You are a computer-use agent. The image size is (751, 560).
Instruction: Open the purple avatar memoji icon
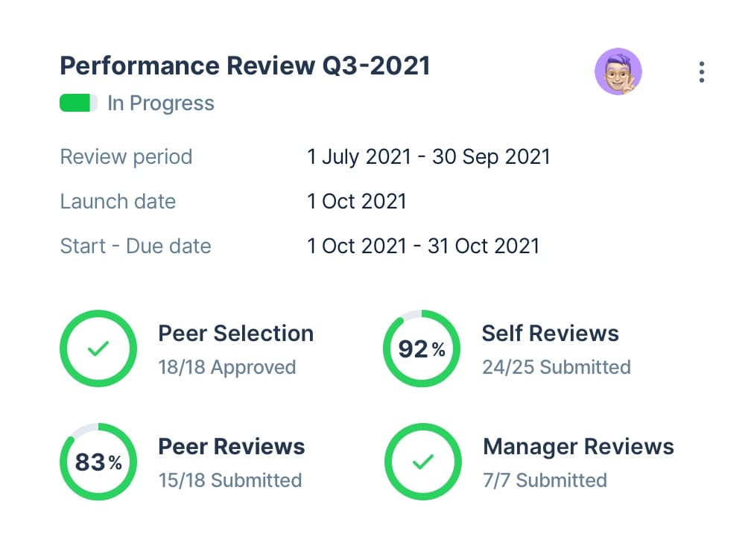coord(619,71)
